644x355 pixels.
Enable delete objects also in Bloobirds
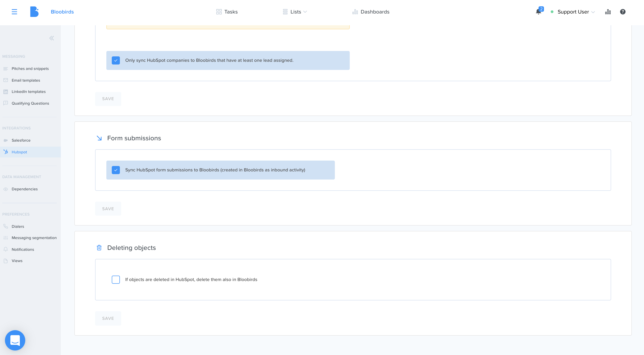pos(116,279)
